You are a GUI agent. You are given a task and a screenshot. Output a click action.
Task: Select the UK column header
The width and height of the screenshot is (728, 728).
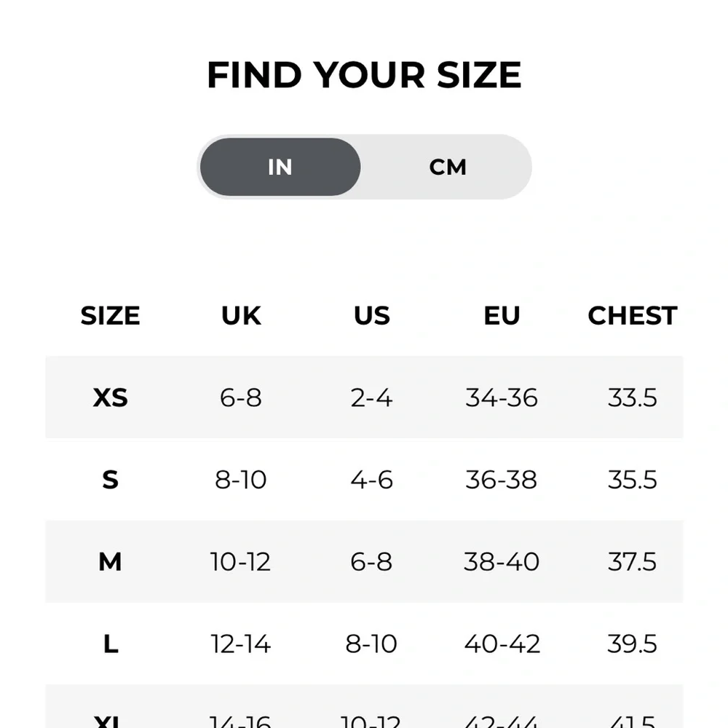pyautogui.click(x=240, y=316)
